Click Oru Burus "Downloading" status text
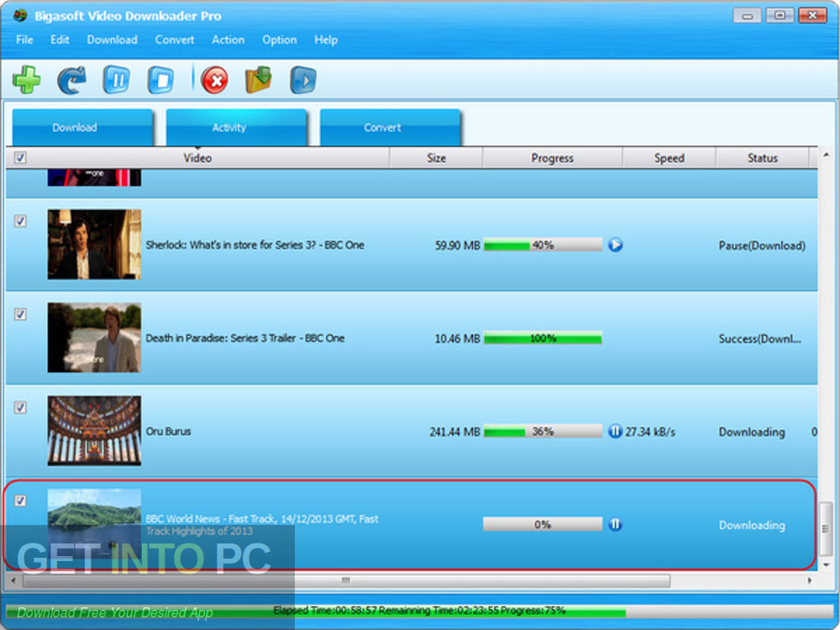 pos(752,432)
